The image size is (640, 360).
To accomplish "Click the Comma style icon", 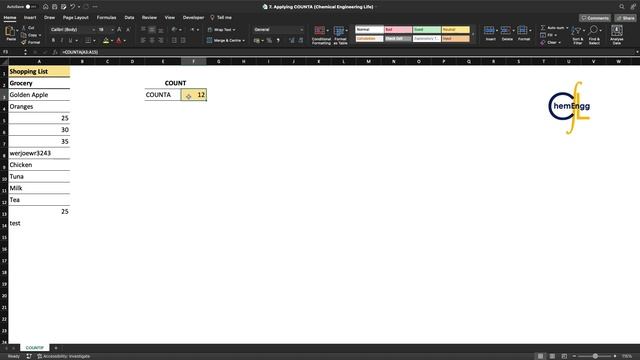I will pyautogui.click(x=278, y=40).
